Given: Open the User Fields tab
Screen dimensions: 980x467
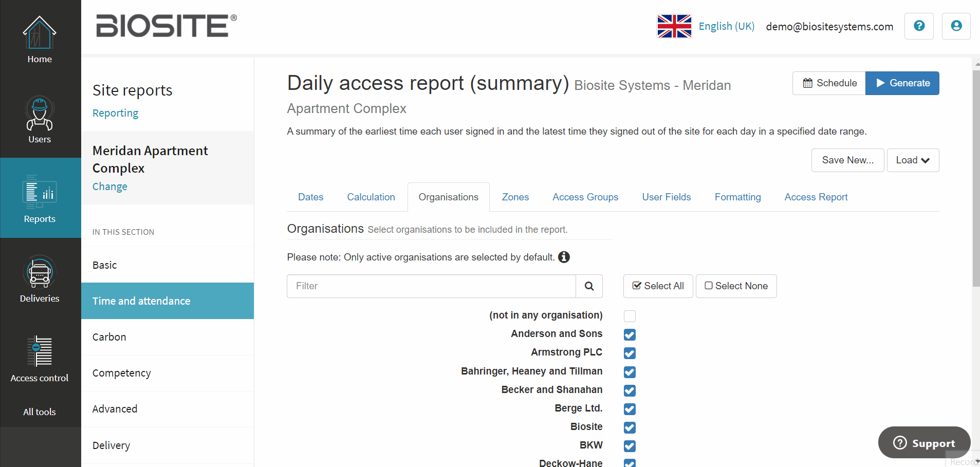Looking at the screenshot, I should point(666,197).
